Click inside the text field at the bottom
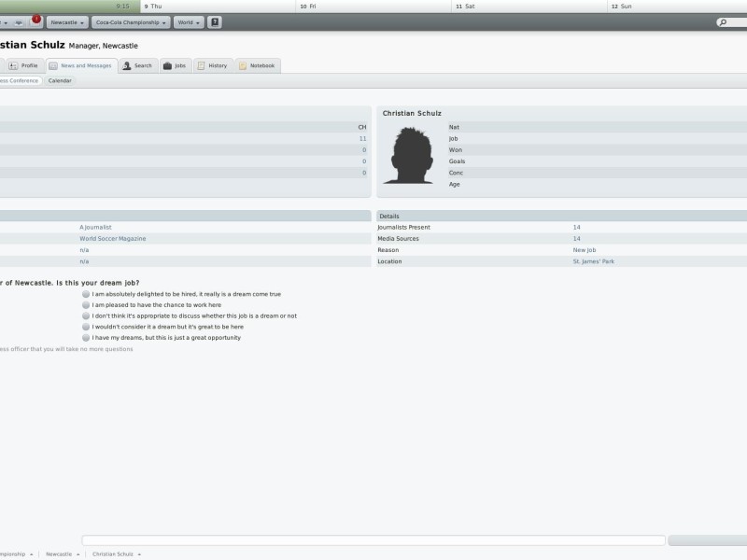The width and height of the screenshot is (747, 560). tap(373, 538)
